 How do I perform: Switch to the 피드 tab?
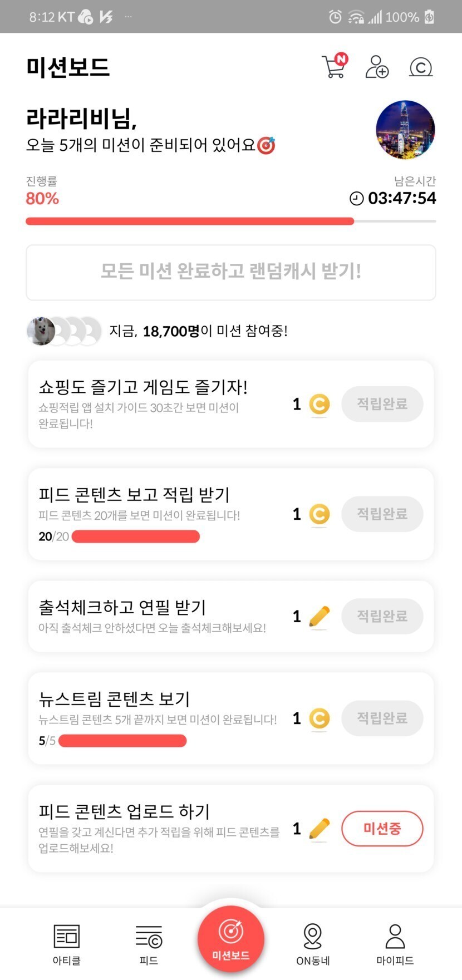(x=149, y=944)
